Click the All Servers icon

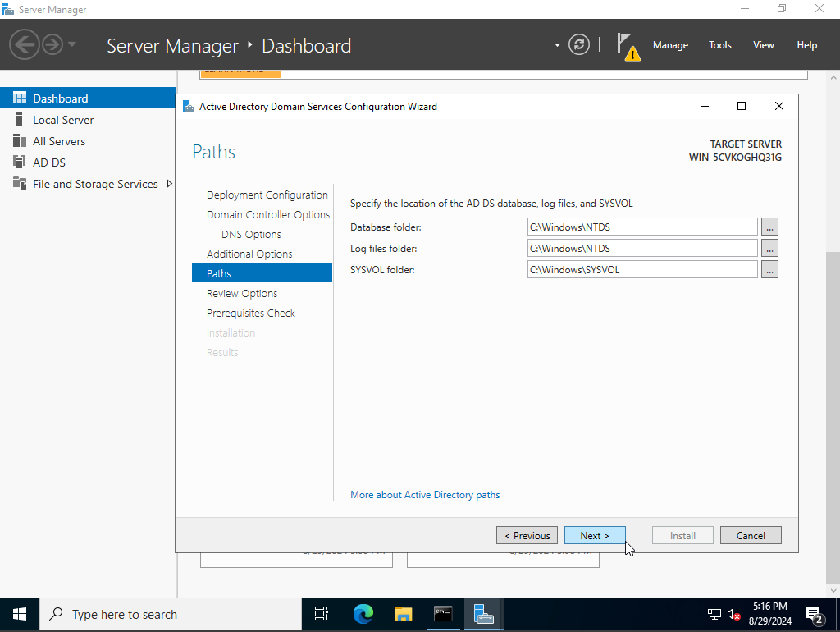coord(20,140)
